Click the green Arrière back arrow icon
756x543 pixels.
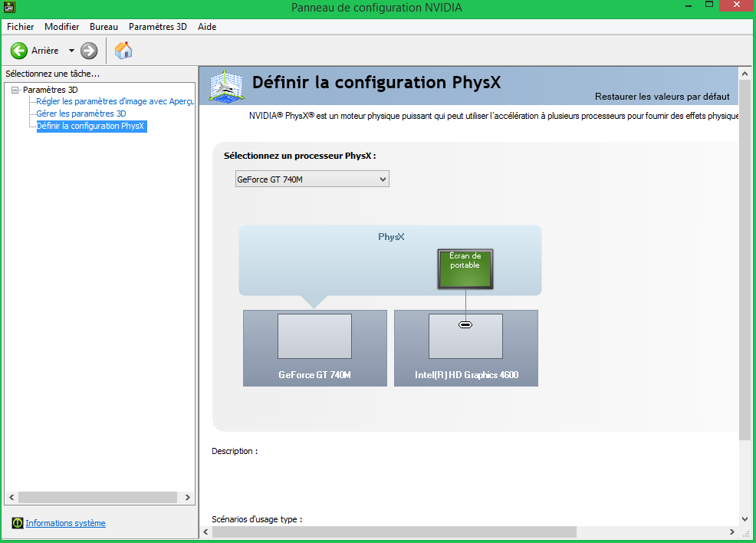pyautogui.click(x=19, y=51)
